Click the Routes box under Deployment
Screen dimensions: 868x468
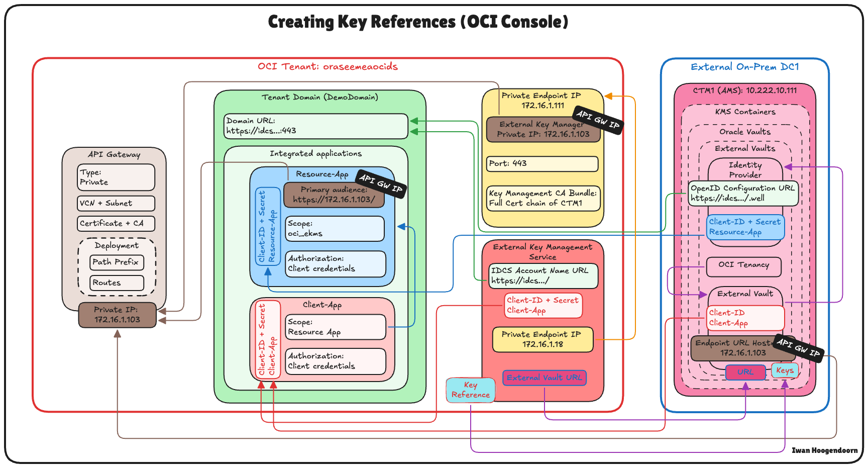tap(117, 283)
